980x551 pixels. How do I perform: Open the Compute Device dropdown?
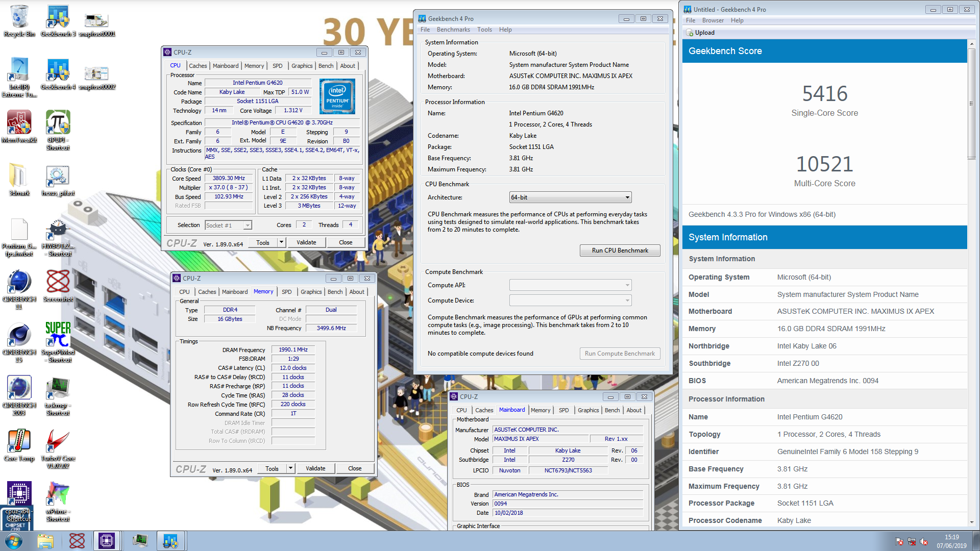tap(570, 300)
